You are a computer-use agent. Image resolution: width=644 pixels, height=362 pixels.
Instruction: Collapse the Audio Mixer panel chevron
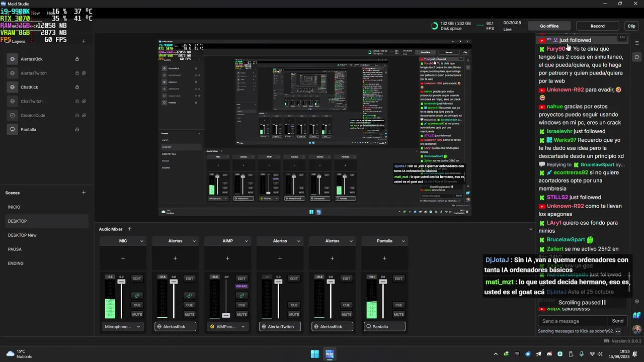pos(531,229)
